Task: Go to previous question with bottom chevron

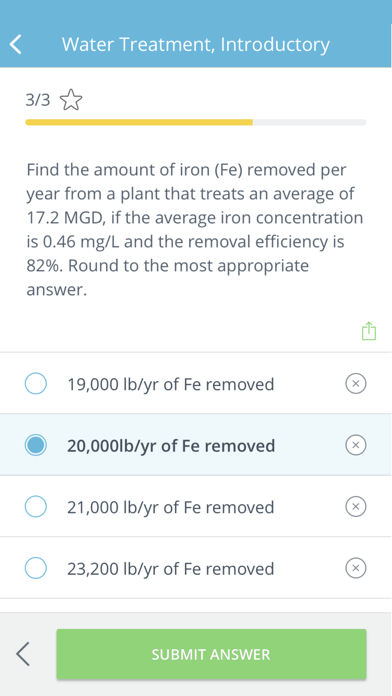Action: click(23, 654)
